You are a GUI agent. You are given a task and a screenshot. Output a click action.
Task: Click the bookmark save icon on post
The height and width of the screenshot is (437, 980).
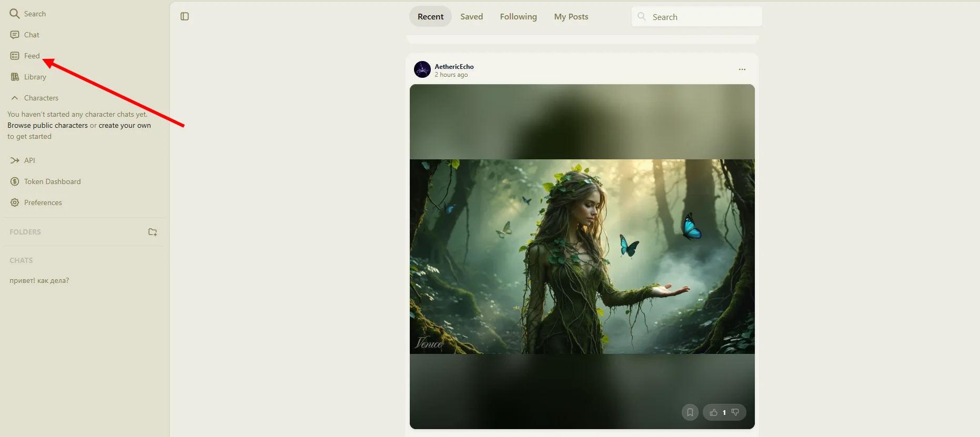pos(690,412)
